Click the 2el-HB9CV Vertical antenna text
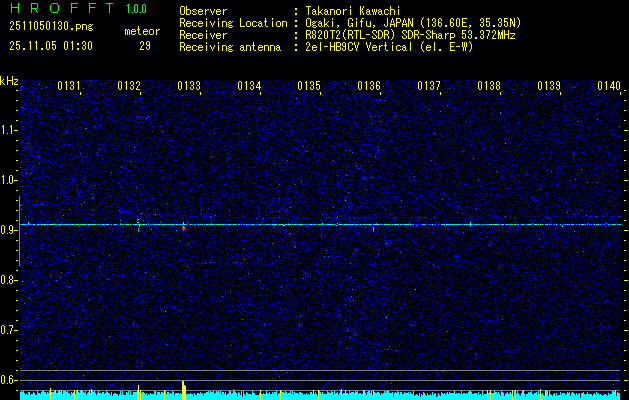 390,47
